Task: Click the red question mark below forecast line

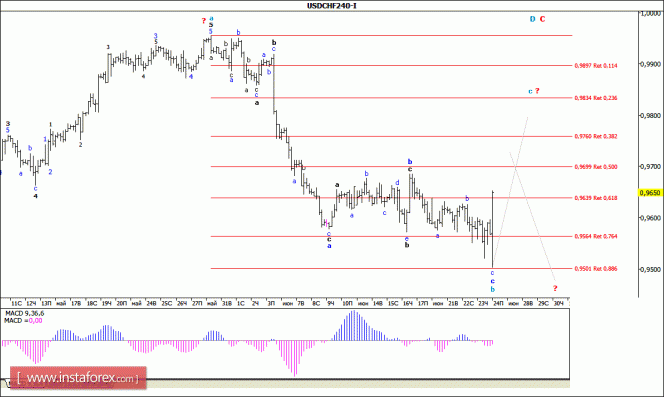Action: click(x=555, y=289)
